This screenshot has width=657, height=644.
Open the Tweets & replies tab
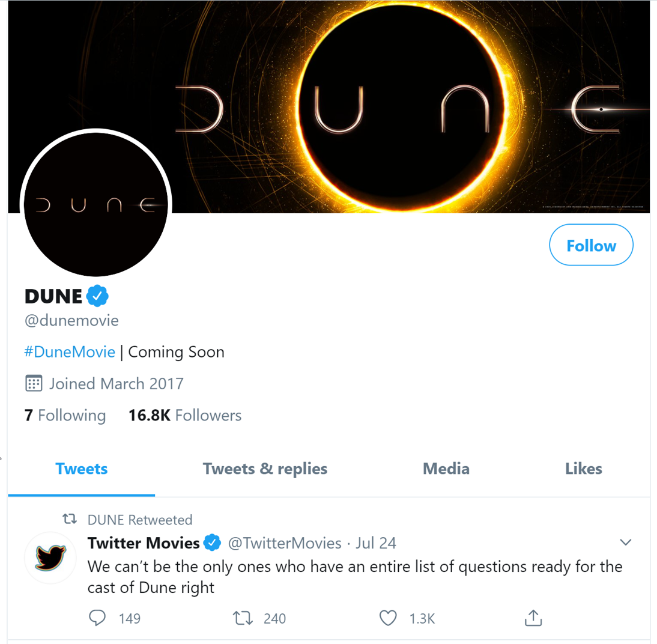pyautogui.click(x=265, y=469)
